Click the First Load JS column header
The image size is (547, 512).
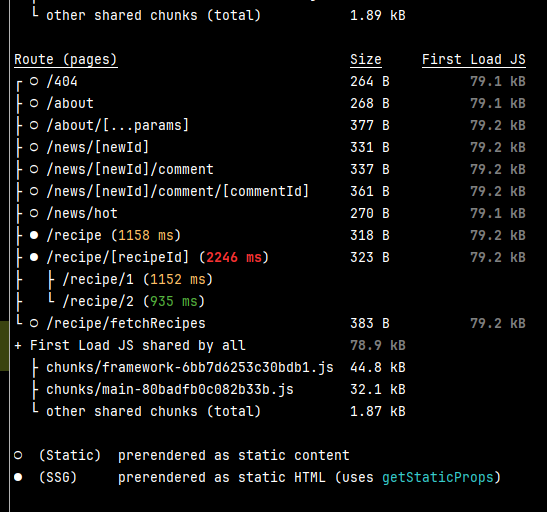(x=474, y=60)
